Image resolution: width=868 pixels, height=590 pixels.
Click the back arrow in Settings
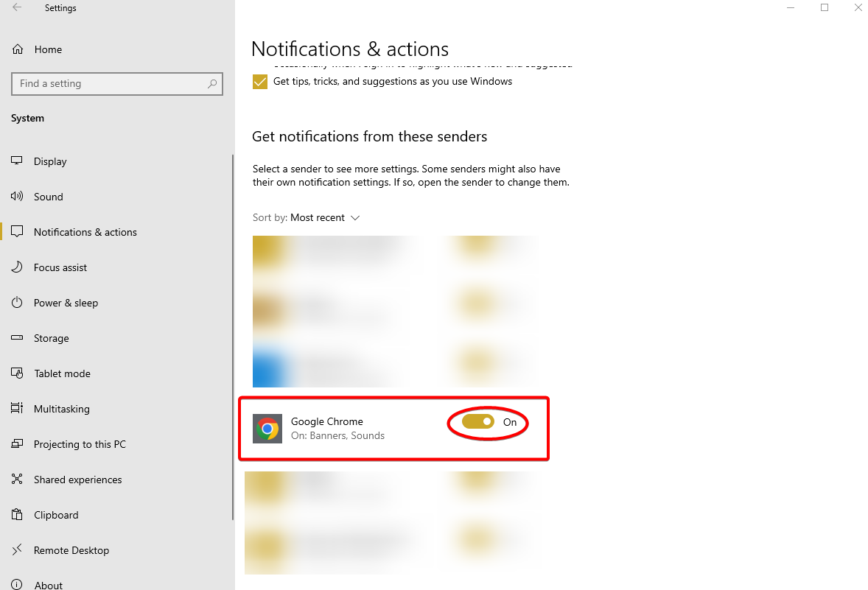pos(17,8)
